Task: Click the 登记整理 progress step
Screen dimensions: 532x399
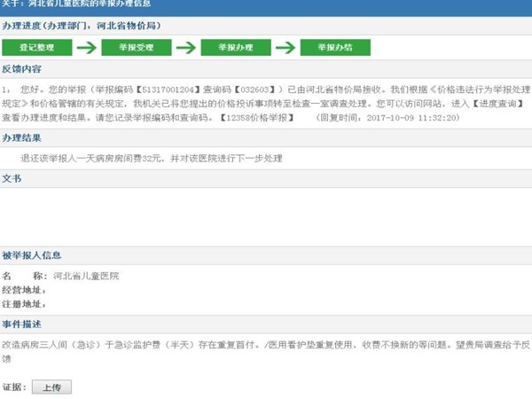Action: pyautogui.click(x=37, y=48)
